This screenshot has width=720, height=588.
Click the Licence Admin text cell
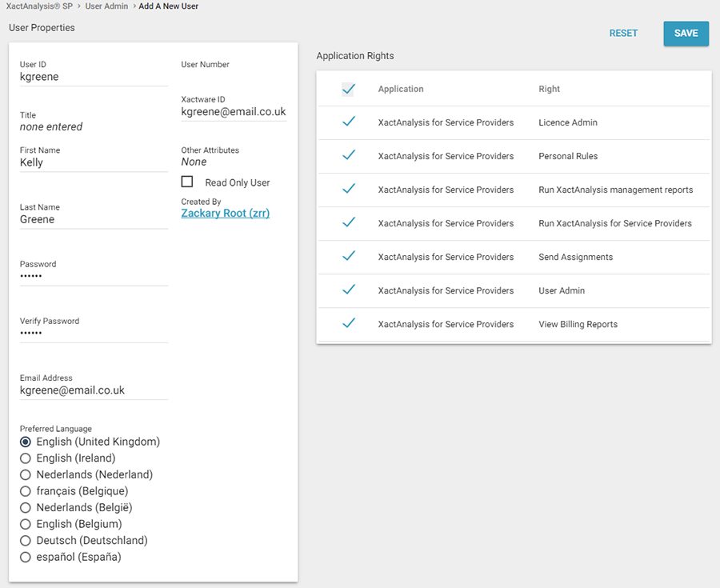tap(568, 122)
